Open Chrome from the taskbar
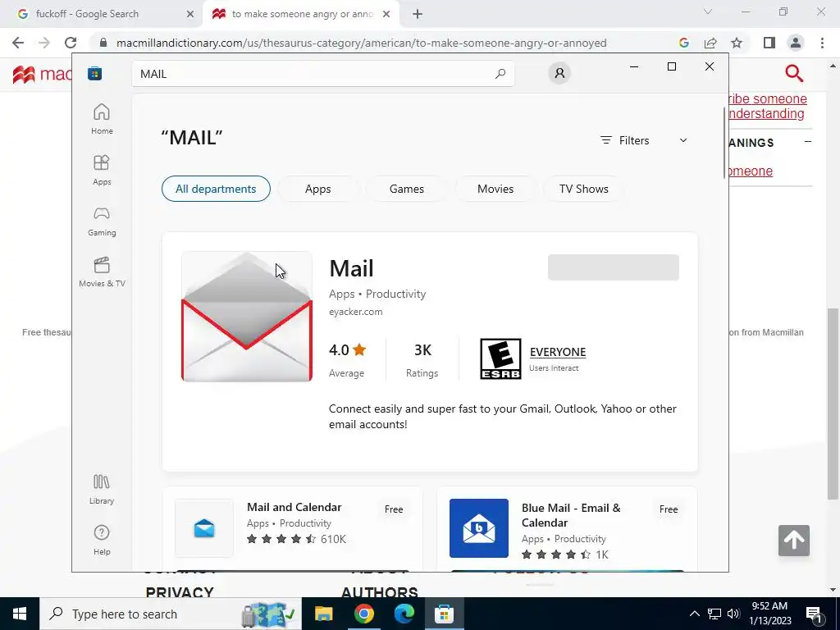The image size is (840, 630). 363,614
